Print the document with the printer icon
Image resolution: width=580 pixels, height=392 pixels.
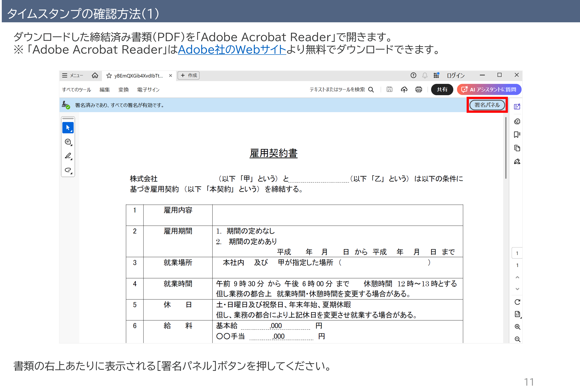pos(419,90)
